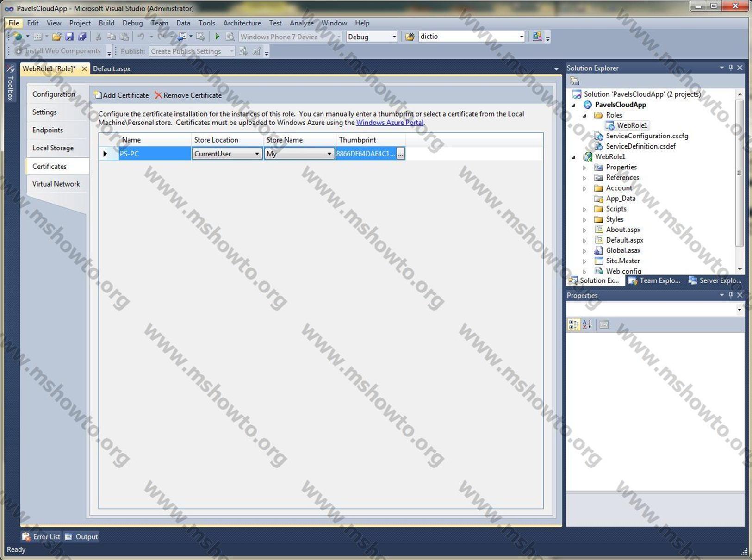Open the File menu

pyautogui.click(x=14, y=23)
